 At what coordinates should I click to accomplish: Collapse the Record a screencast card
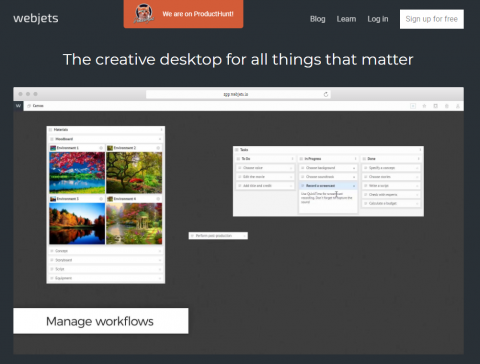pos(354,186)
